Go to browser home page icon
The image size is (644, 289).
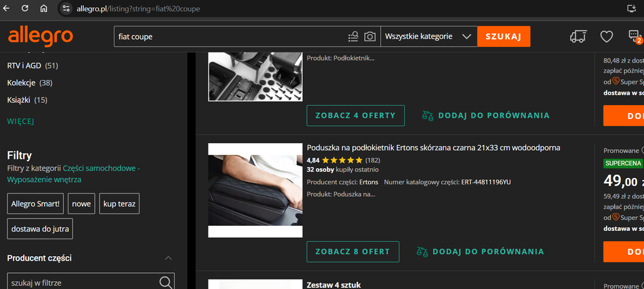point(44,8)
